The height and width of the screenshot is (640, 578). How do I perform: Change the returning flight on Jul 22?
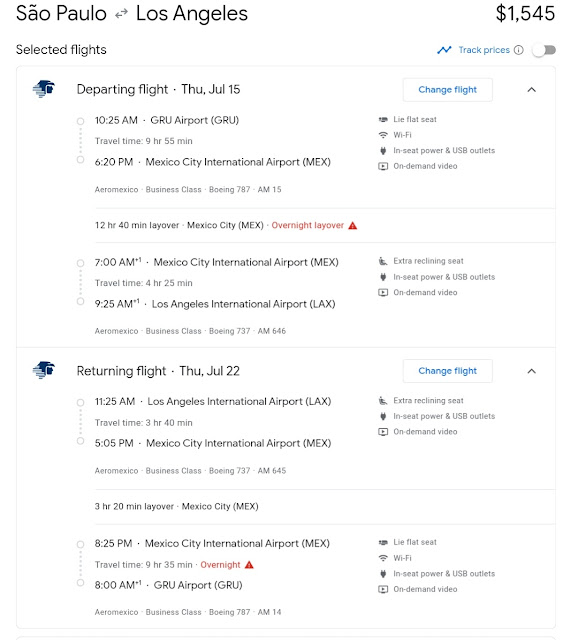click(x=447, y=371)
